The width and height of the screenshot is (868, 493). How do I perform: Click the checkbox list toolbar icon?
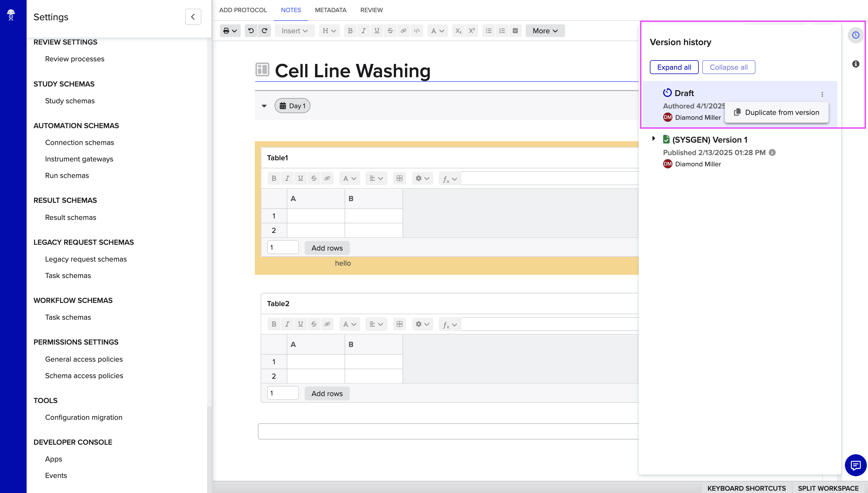(515, 31)
